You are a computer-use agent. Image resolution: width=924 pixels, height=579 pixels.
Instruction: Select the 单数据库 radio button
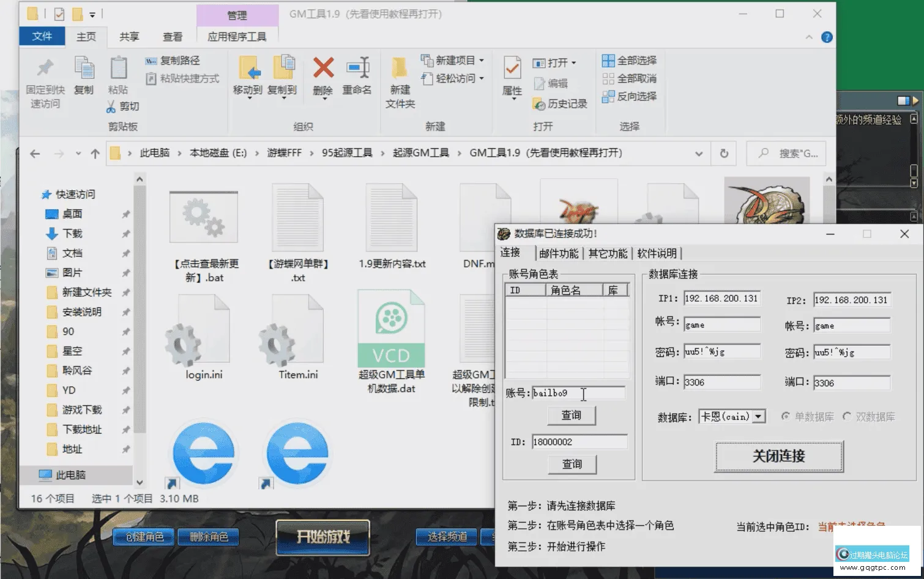(786, 416)
